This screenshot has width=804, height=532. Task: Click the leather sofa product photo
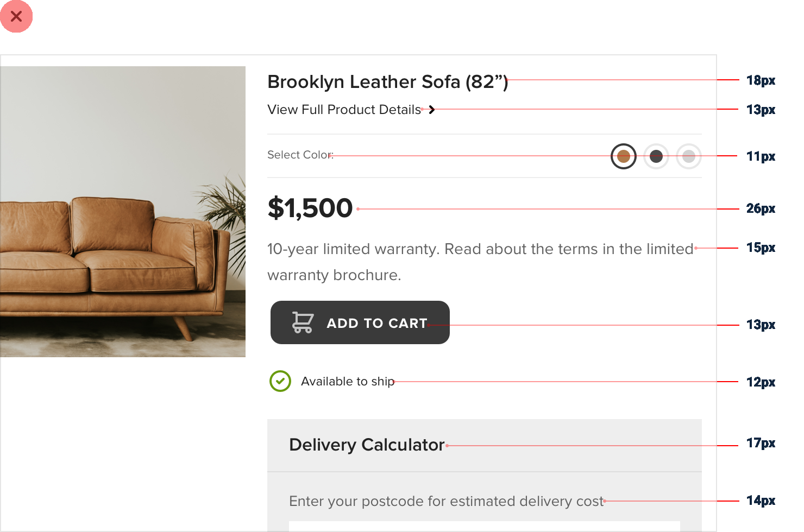(x=123, y=212)
